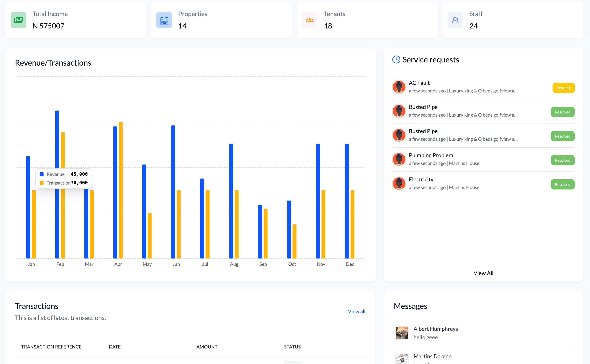Click the AMOUNT column header
Screen dimensions: 590x364
click(x=207, y=347)
